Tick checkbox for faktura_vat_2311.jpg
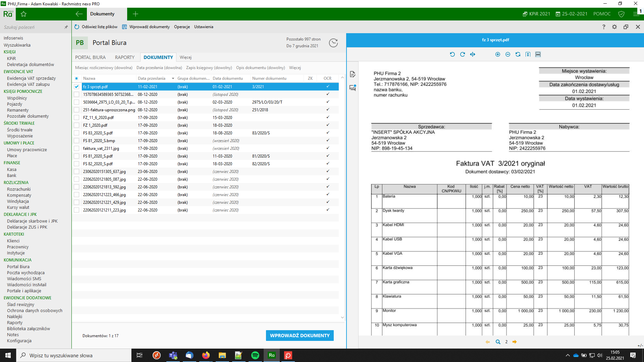Viewport: 644px width, 362px height. pyautogui.click(x=76, y=148)
